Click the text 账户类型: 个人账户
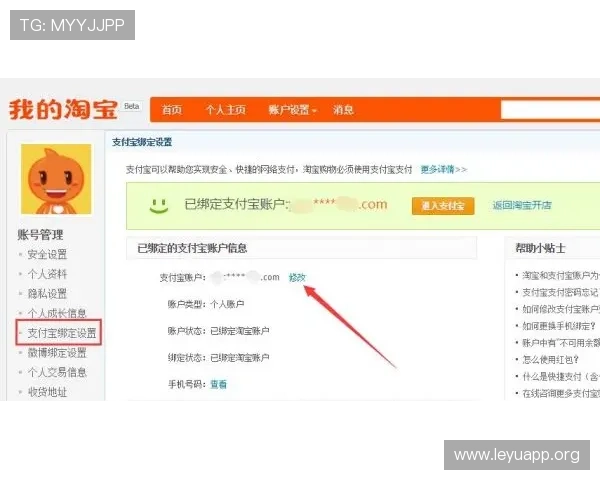The width and height of the screenshot is (600, 480). [206, 304]
